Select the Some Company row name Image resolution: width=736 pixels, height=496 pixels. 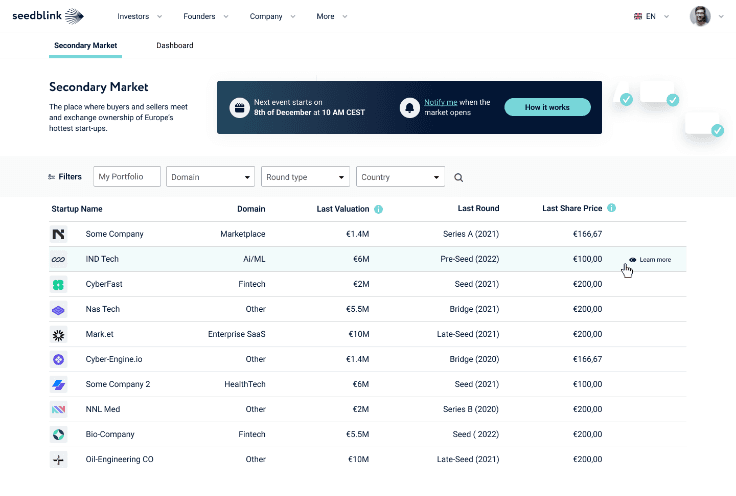click(x=115, y=234)
